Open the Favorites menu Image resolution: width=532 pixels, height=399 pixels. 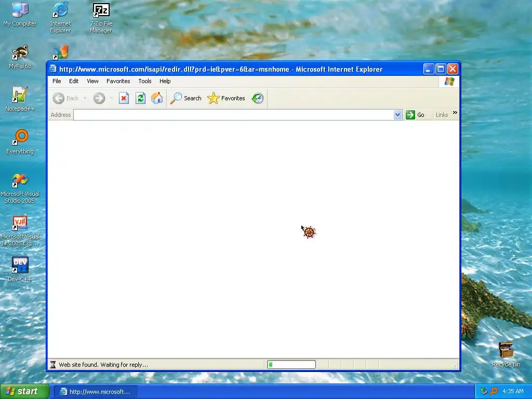[118, 81]
